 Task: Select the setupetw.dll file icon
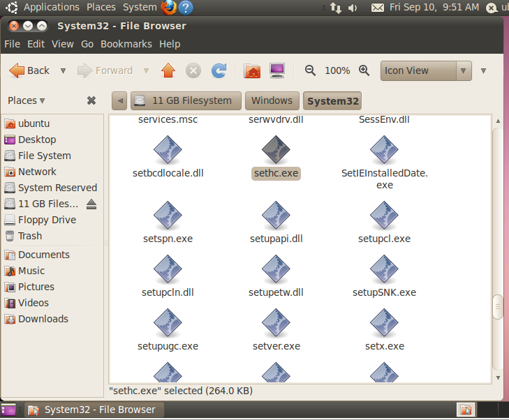(x=276, y=269)
